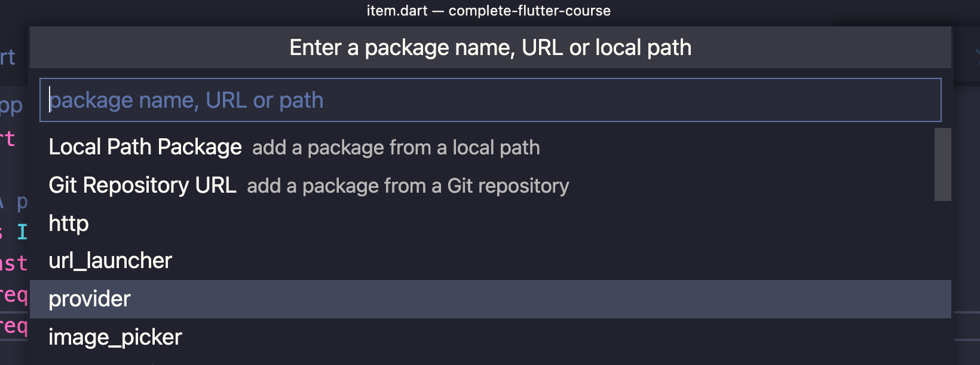980x365 pixels.
Task: Click the 'add a package from a Git repository' description
Action: [x=408, y=186]
